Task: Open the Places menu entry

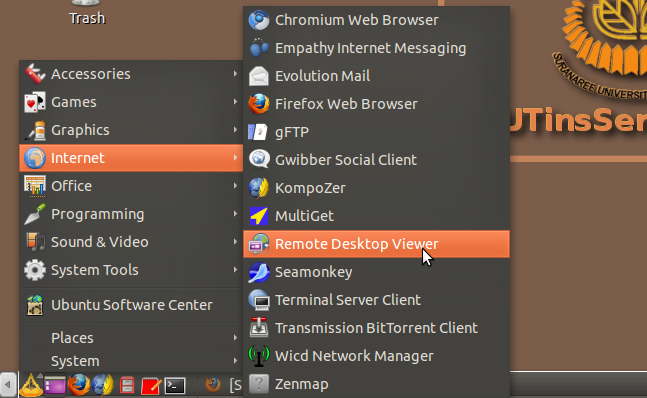Action: (x=131, y=338)
